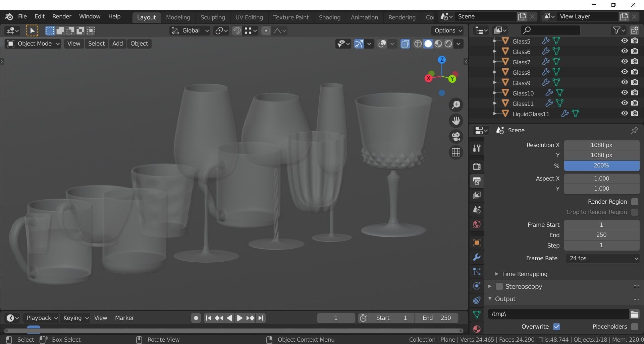
Task: Click the resolution percentage 200% slider
Action: pyautogui.click(x=602, y=165)
